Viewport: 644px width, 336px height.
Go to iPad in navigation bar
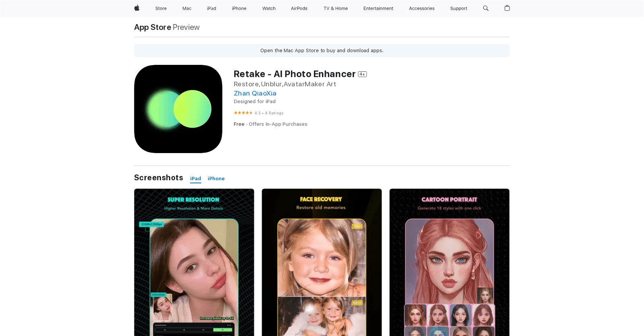coord(211,8)
